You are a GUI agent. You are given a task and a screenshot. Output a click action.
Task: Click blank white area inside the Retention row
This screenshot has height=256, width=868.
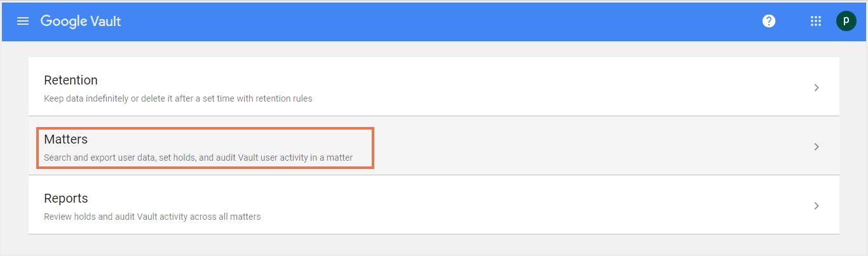(540, 87)
